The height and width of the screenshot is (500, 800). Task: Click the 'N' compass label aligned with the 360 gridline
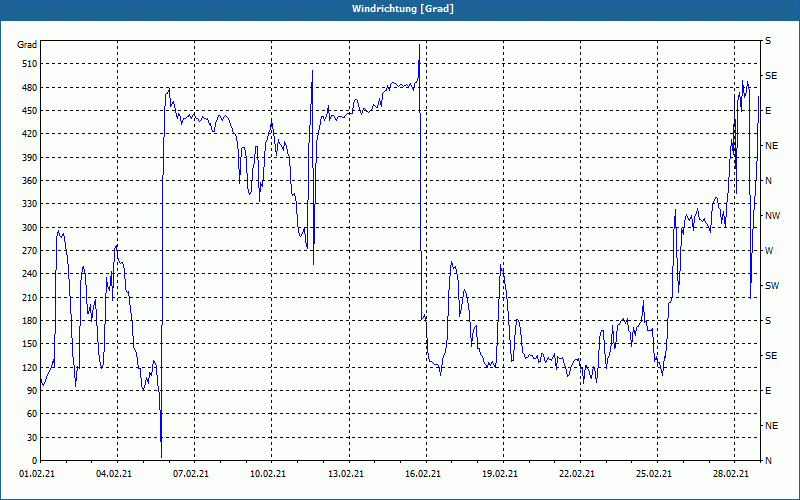768,181
